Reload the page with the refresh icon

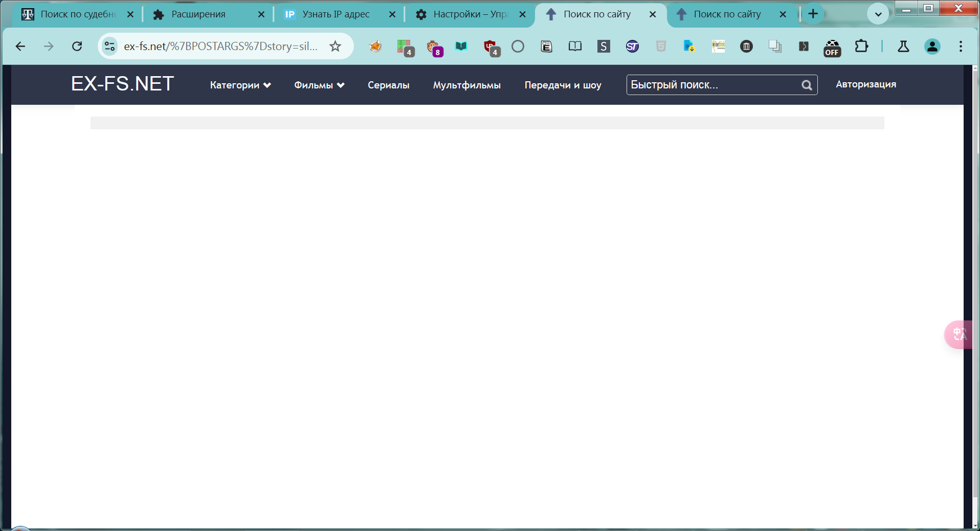point(77,47)
